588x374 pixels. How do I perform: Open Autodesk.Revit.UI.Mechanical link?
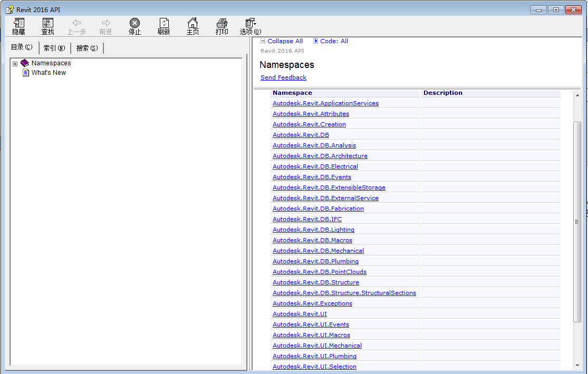click(317, 345)
